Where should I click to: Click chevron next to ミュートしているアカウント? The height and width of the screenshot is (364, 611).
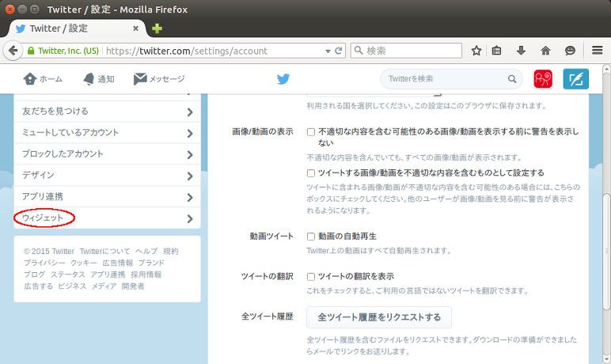[190, 133]
